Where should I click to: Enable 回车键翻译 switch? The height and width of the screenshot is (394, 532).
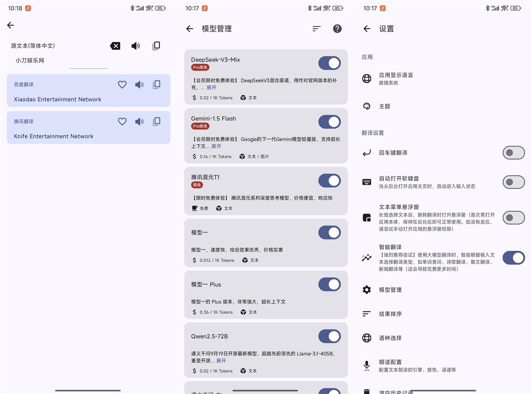(514, 153)
